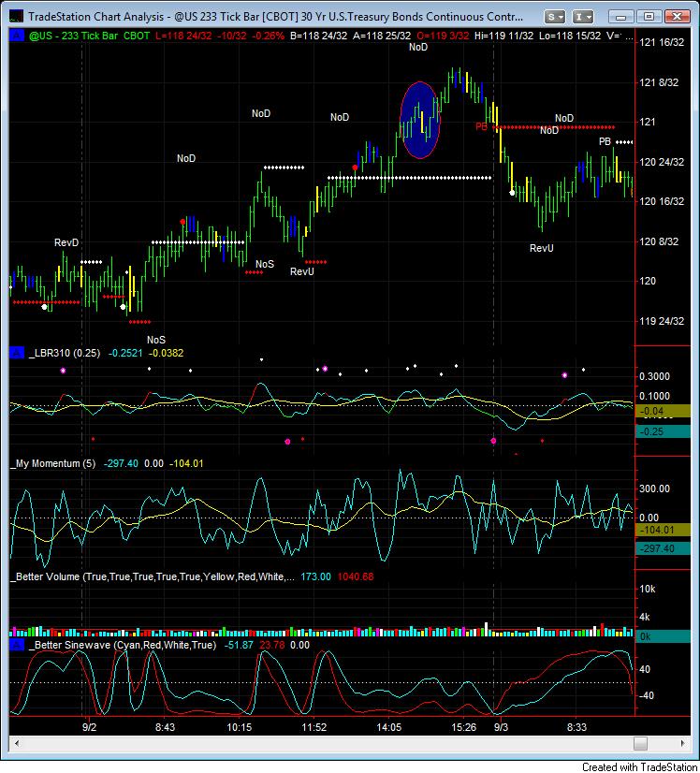Click the 120 16/32 price axis label
The width and height of the screenshot is (700, 773).
click(662, 201)
